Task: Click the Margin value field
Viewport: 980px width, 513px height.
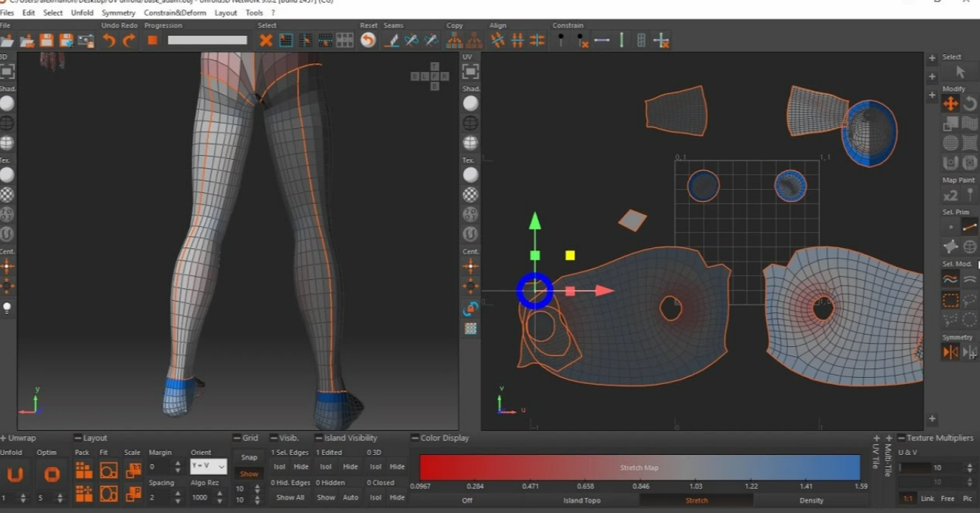Action: coord(158,466)
